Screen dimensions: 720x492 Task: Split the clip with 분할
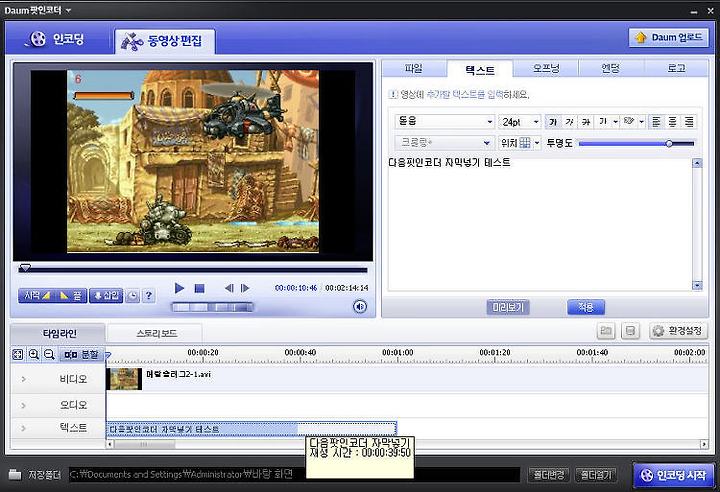pos(82,355)
